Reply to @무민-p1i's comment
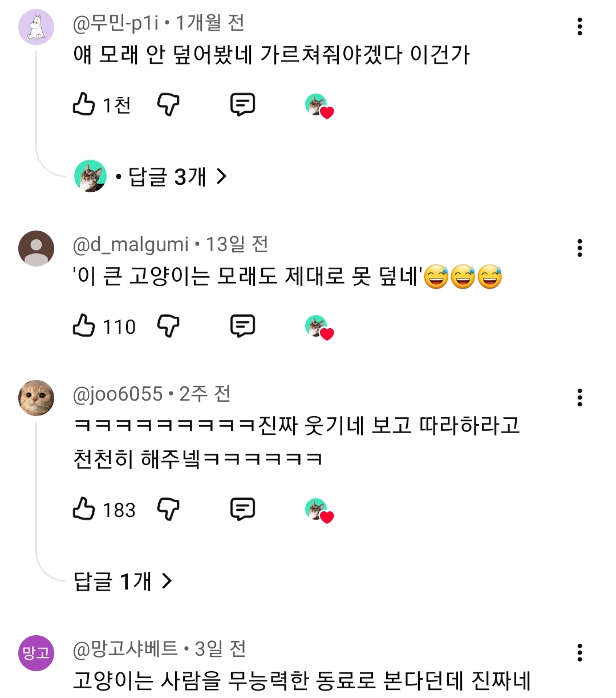616x698 pixels. tap(242, 104)
